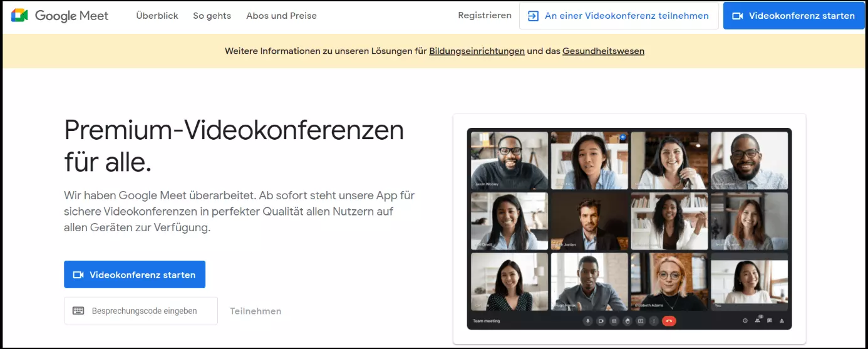Click the camera icon in meeting preview toolbar
868x349 pixels.
click(x=601, y=321)
